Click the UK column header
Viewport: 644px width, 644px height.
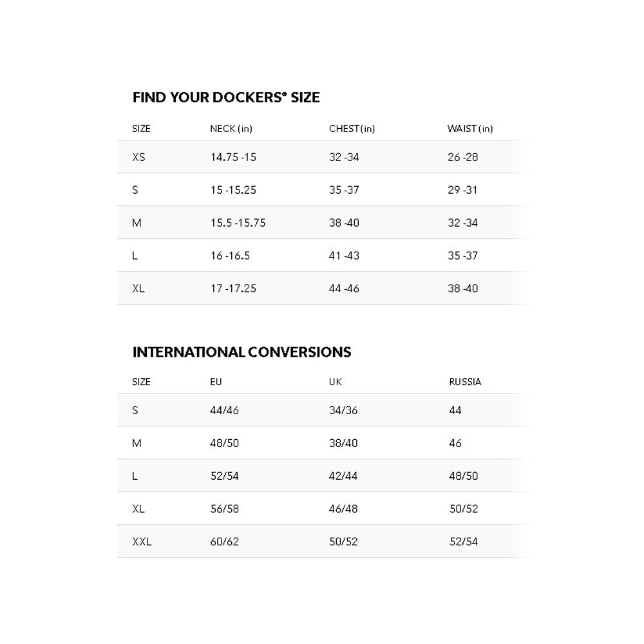click(336, 382)
